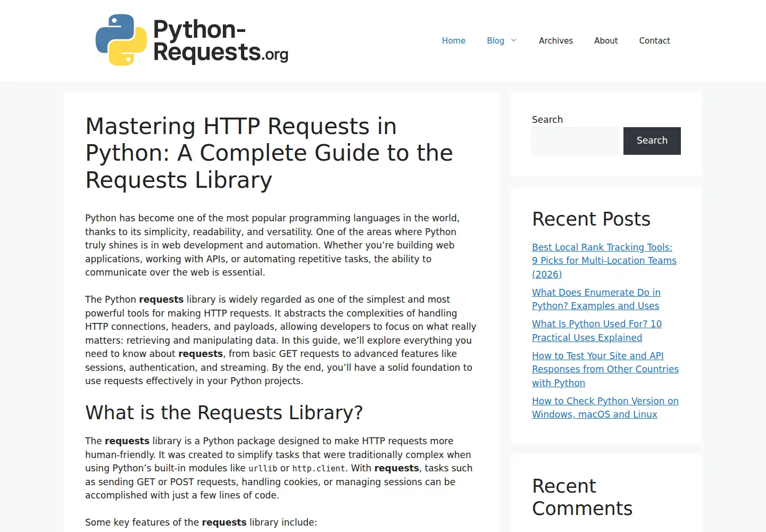The height and width of the screenshot is (532, 766).
Task: Go to the Archives page
Action: 556,40
